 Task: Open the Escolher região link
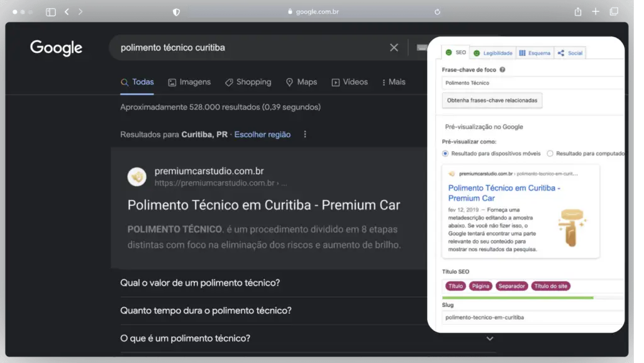[x=262, y=135]
